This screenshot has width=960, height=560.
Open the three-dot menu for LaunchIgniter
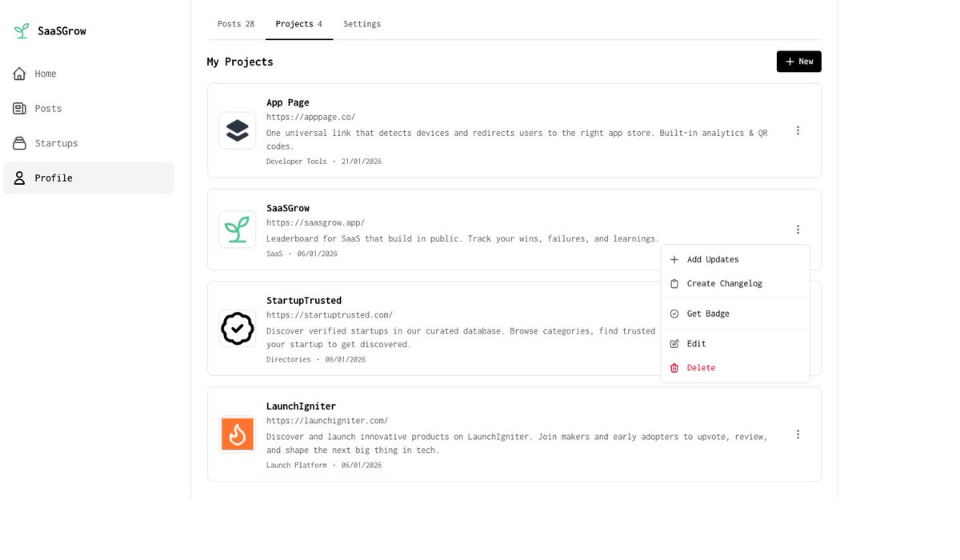pyautogui.click(x=798, y=434)
